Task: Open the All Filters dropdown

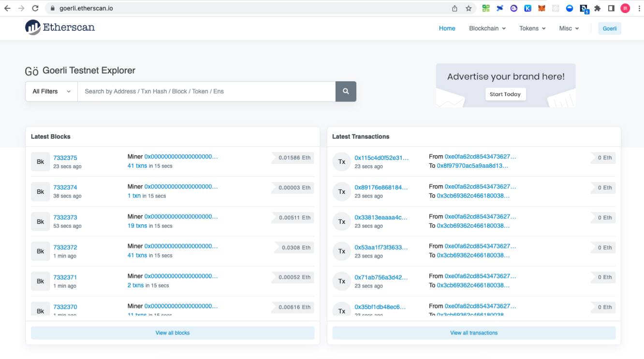Action: [51, 91]
